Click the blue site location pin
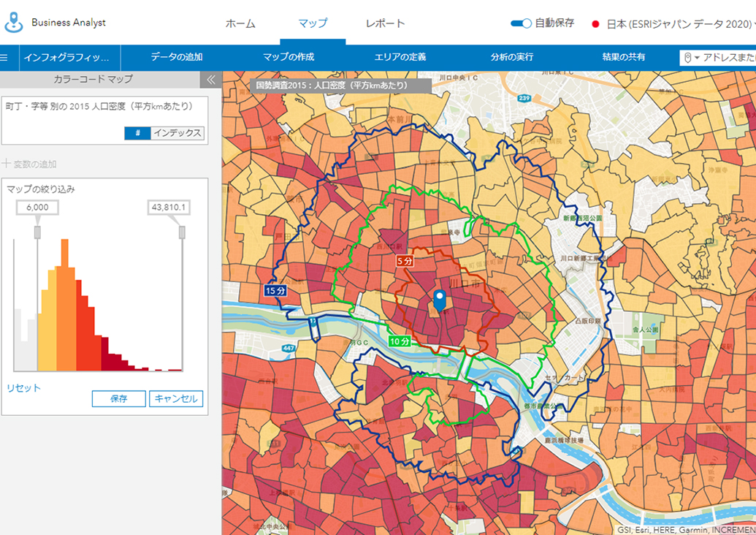This screenshot has width=756, height=535. [439, 300]
